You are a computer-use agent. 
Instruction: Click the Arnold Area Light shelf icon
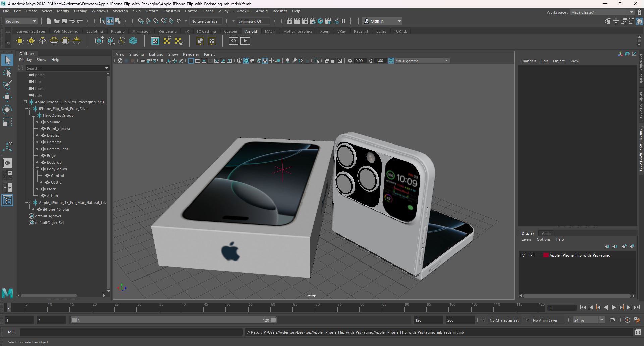tap(20, 41)
